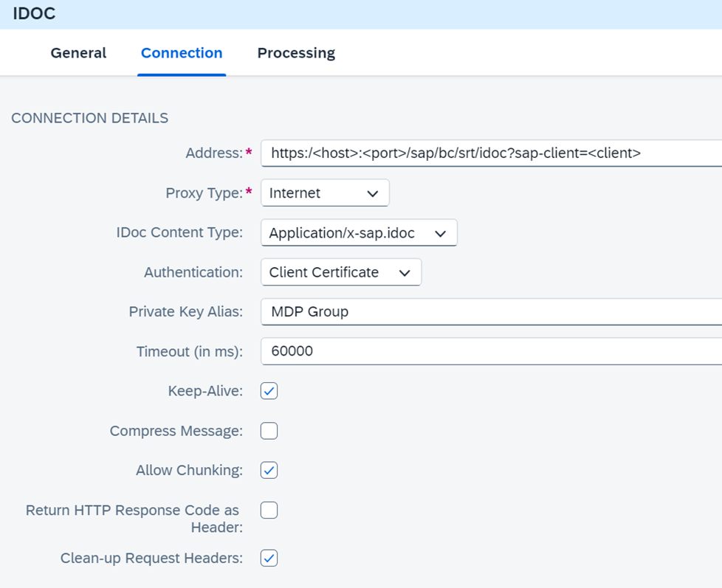This screenshot has width=722, height=588.
Task: Click the "Timeout (in ms):" label
Action: 189,352
